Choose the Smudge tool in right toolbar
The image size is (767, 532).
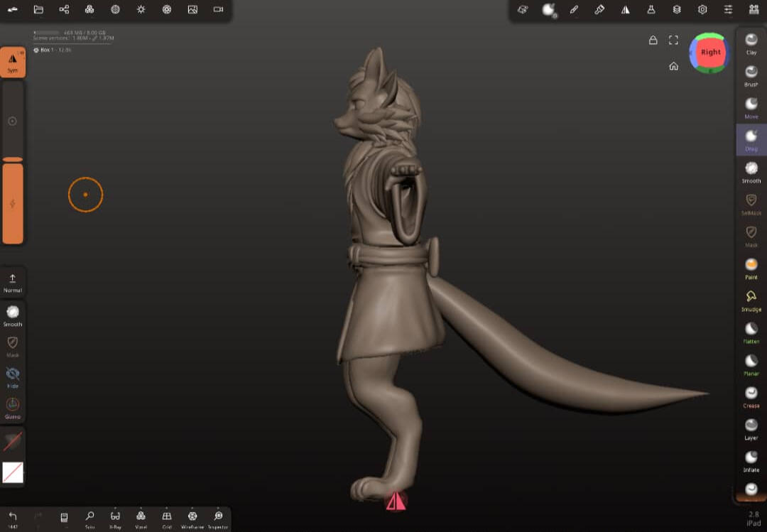(x=751, y=300)
